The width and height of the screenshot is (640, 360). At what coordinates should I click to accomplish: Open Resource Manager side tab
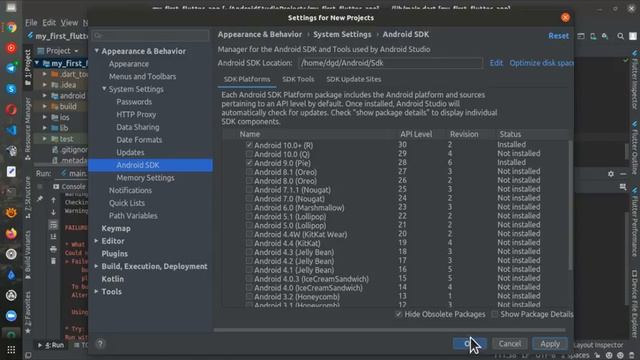click(x=28, y=129)
